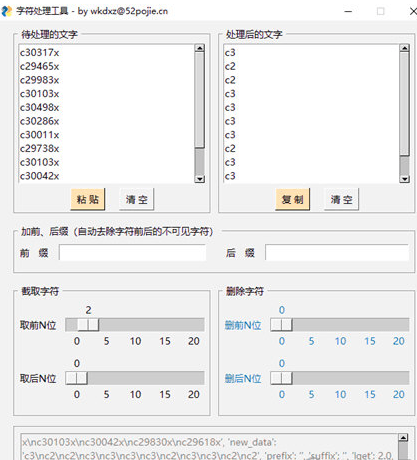Viewport: 417px width, 460px height.
Task: Click line c29738x in input text
Action: (39, 148)
